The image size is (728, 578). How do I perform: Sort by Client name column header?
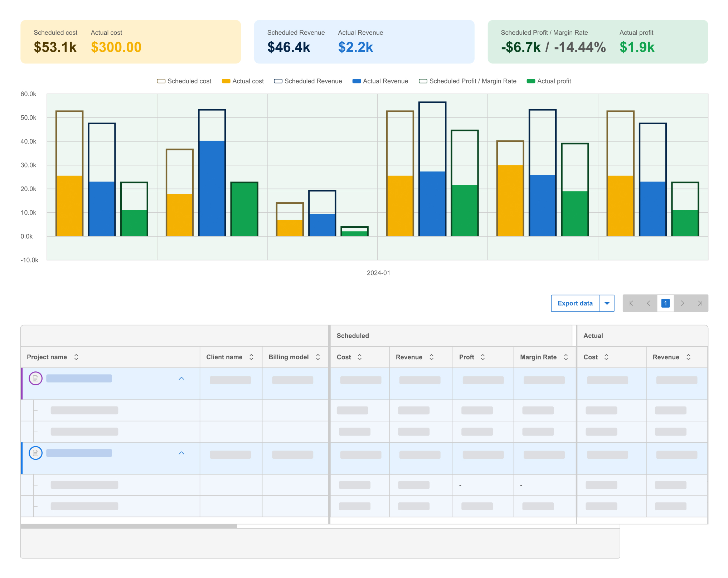tap(251, 357)
